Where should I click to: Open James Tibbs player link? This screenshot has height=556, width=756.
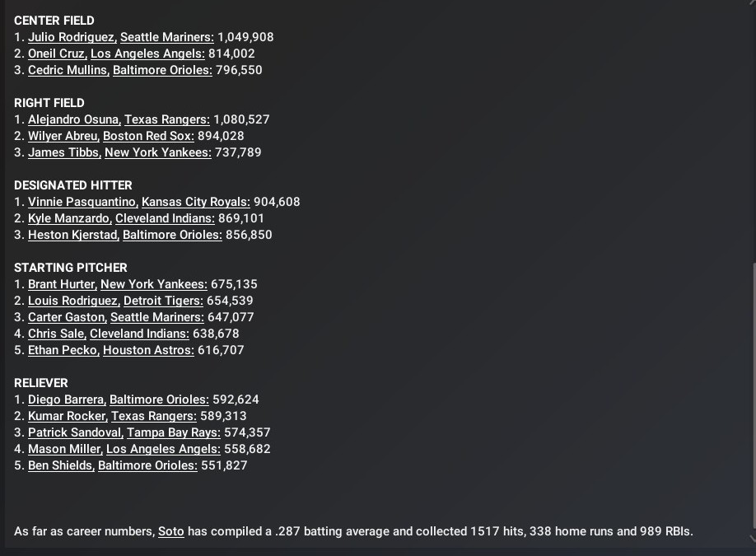63,152
